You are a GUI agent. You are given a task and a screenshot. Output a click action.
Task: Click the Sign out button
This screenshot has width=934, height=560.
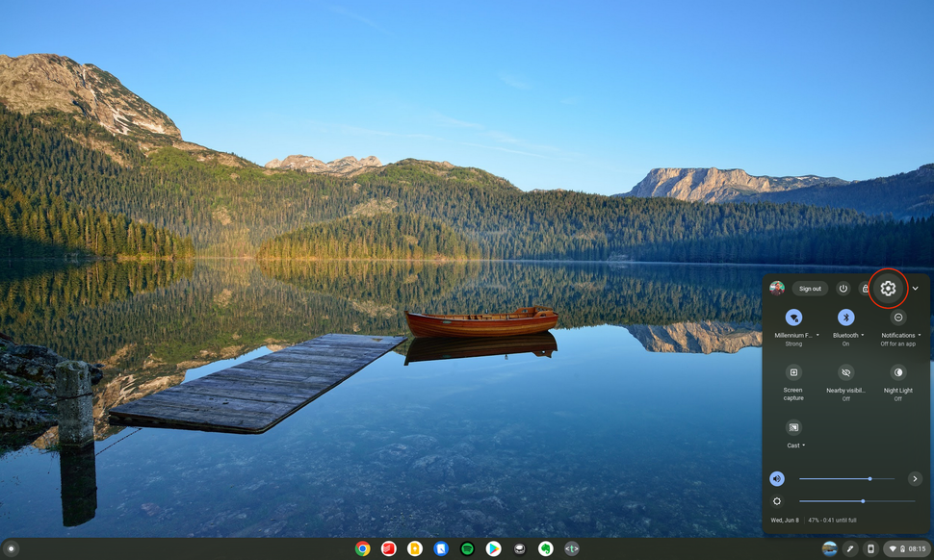(809, 289)
